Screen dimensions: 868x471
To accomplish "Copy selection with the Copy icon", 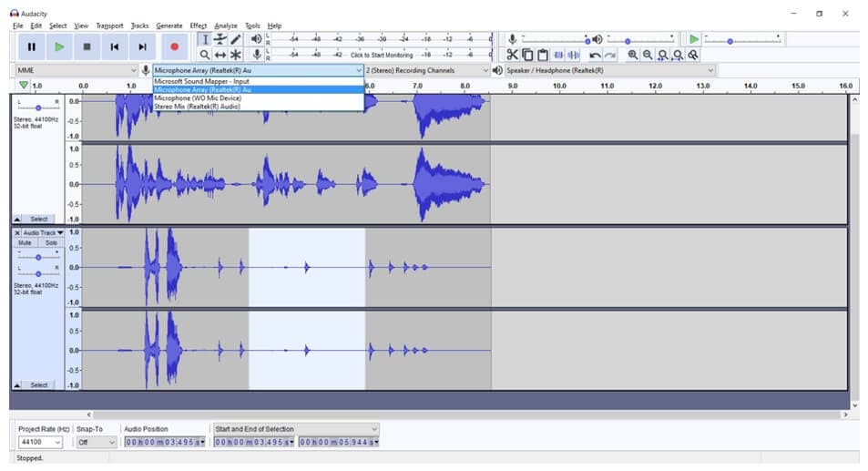I will [x=527, y=55].
